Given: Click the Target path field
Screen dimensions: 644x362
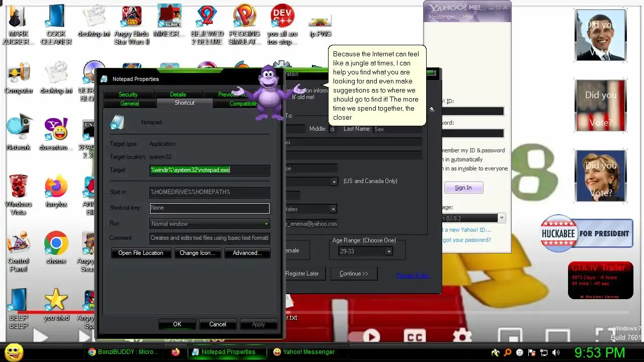Looking at the screenshot, I should (210, 170).
